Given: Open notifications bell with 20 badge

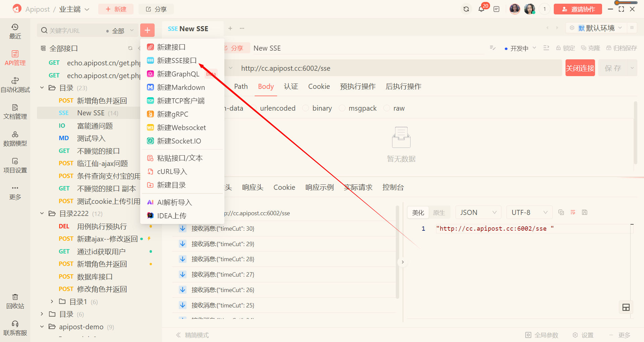Looking at the screenshot, I should coord(482,9).
